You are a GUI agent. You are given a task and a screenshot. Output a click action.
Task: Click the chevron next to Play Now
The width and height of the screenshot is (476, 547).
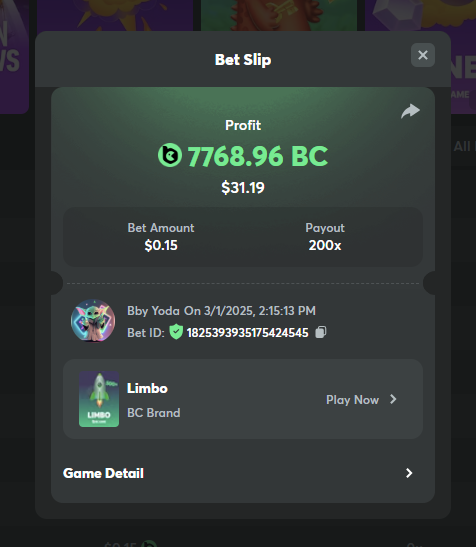[x=393, y=399]
